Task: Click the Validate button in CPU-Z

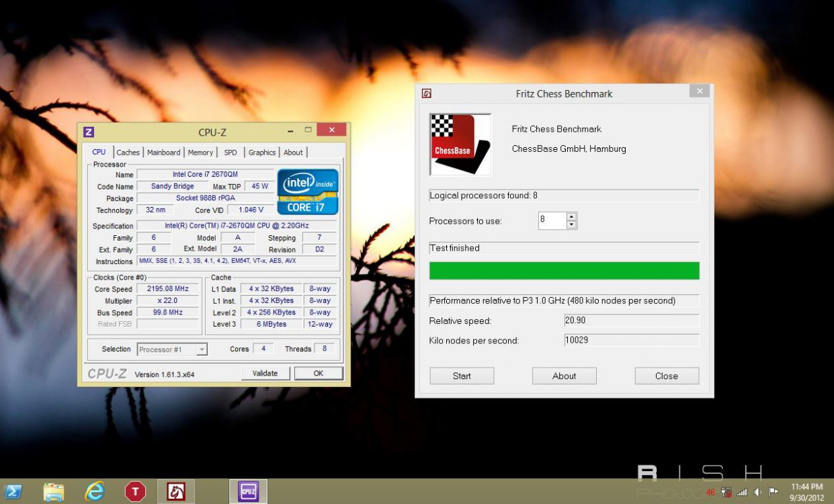Action: pyautogui.click(x=265, y=373)
